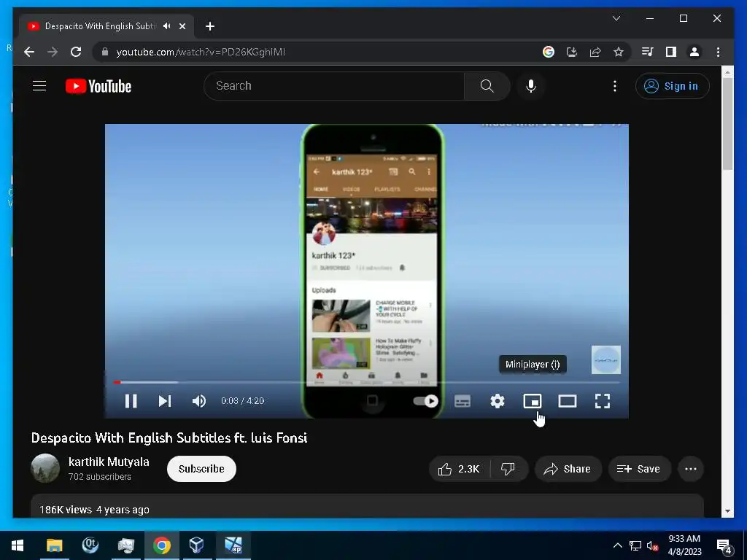Open Chrome three-dot menu
This screenshot has height=560, width=747.
point(718,52)
